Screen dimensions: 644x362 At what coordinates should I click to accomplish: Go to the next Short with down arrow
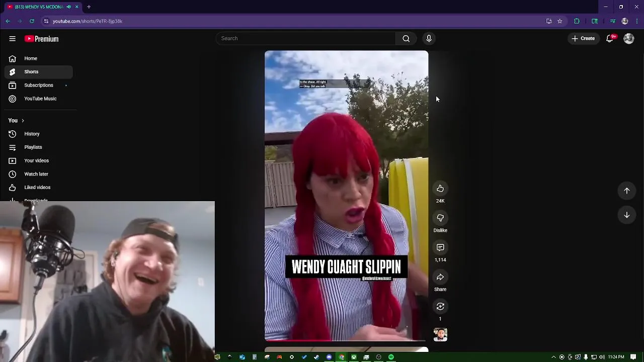click(627, 215)
